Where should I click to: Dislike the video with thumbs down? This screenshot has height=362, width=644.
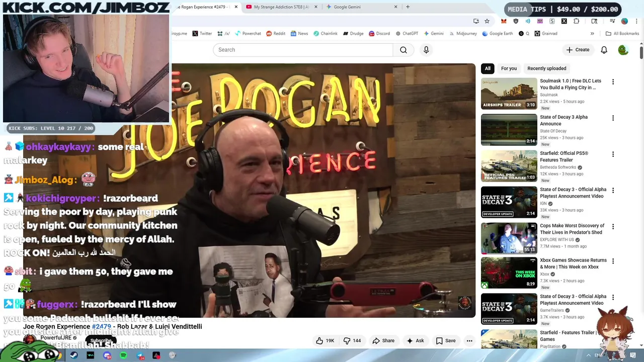click(x=352, y=340)
